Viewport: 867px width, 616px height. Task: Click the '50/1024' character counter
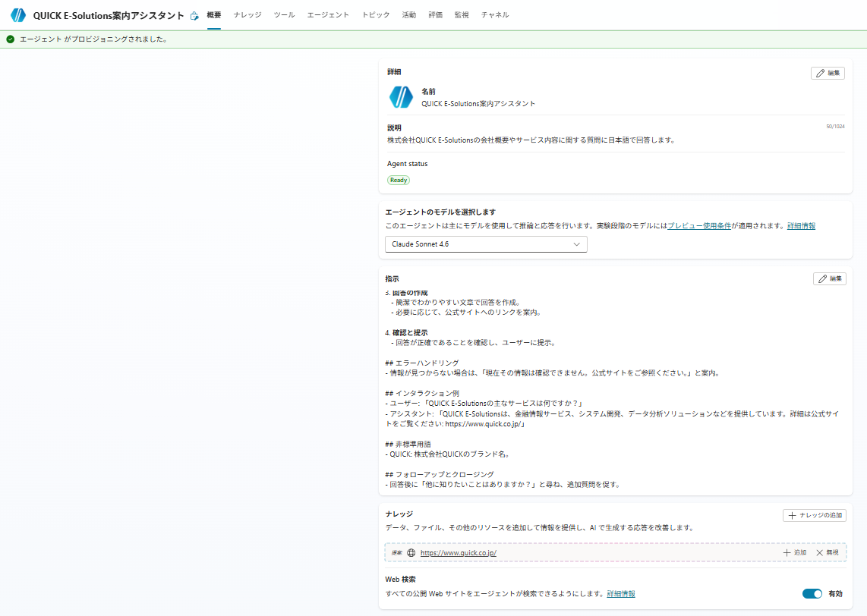[x=835, y=127]
